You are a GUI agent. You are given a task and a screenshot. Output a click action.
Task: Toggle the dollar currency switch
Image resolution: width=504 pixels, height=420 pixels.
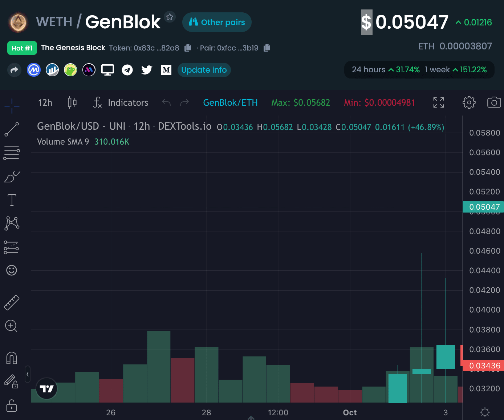click(366, 23)
